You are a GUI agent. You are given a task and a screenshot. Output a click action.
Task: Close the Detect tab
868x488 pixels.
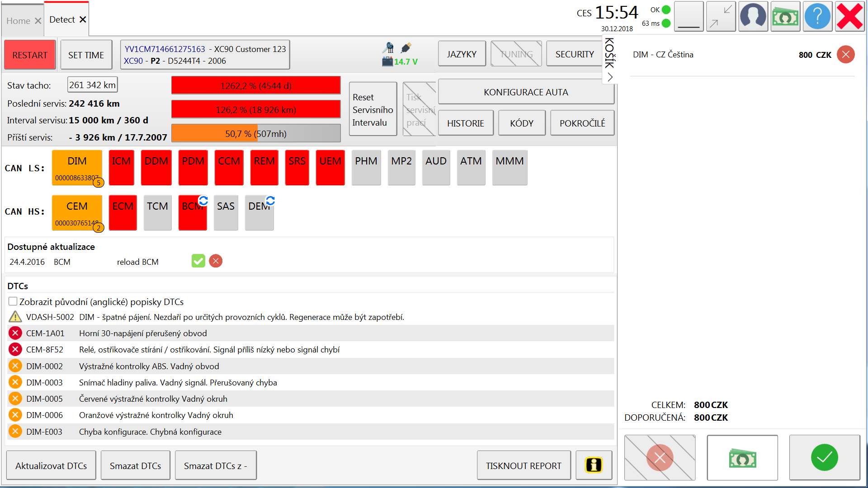click(x=83, y=19)
